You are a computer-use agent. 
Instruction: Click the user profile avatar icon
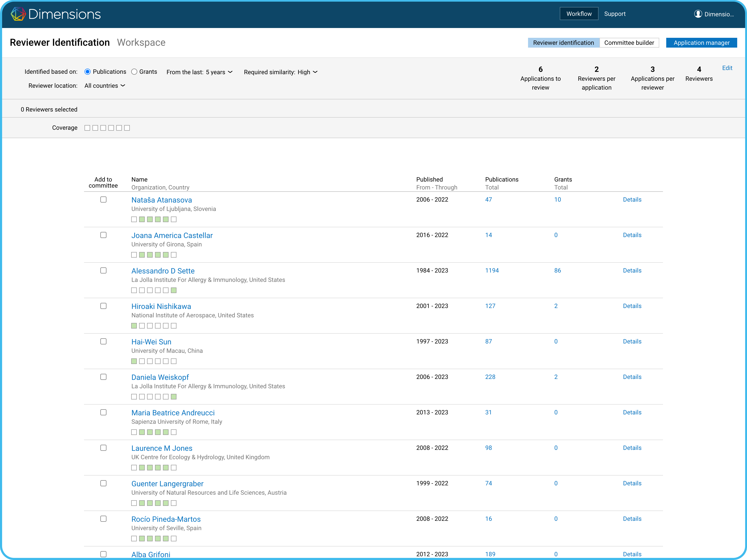[x=698, y=14]
